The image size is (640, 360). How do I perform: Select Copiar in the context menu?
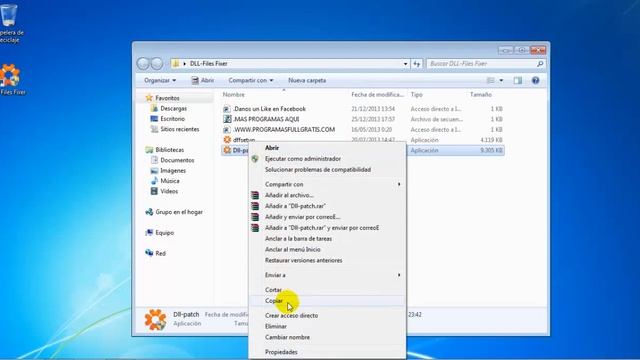pos(273,301)
